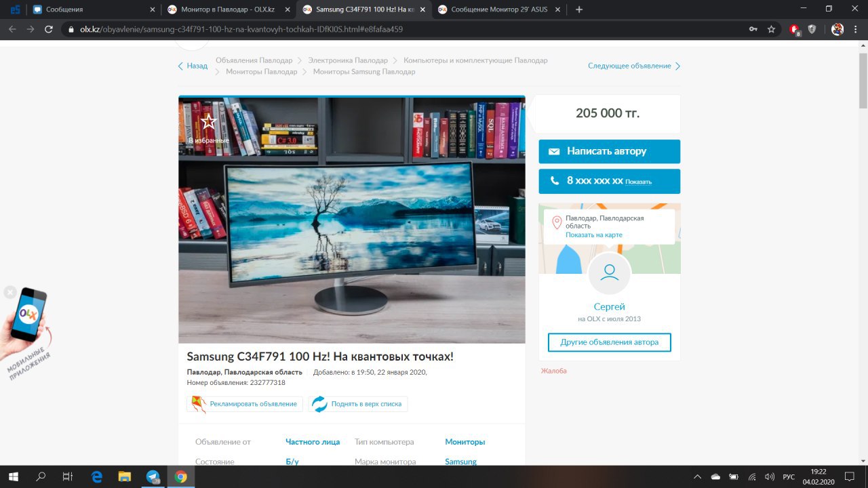The height and width of the screenshot is (488, 868).
Task: Open File Explorer from taskbar
Action: coord(124,476)
